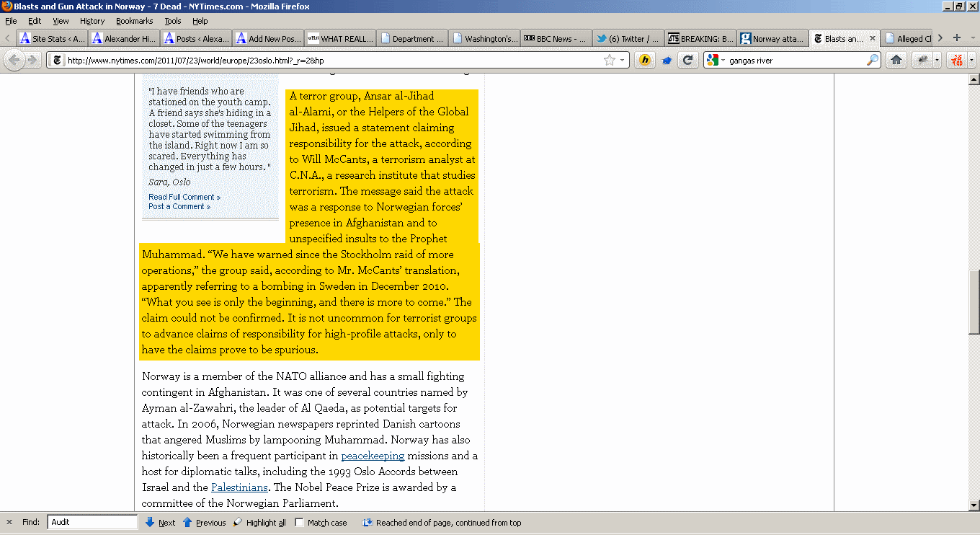
Task: Reload the current page
Action: [x=688, y=60]
